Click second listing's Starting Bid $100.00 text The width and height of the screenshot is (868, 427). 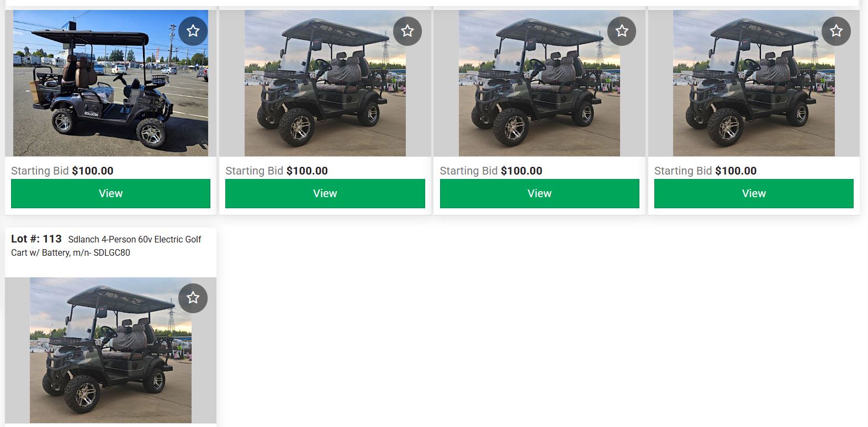277,171
